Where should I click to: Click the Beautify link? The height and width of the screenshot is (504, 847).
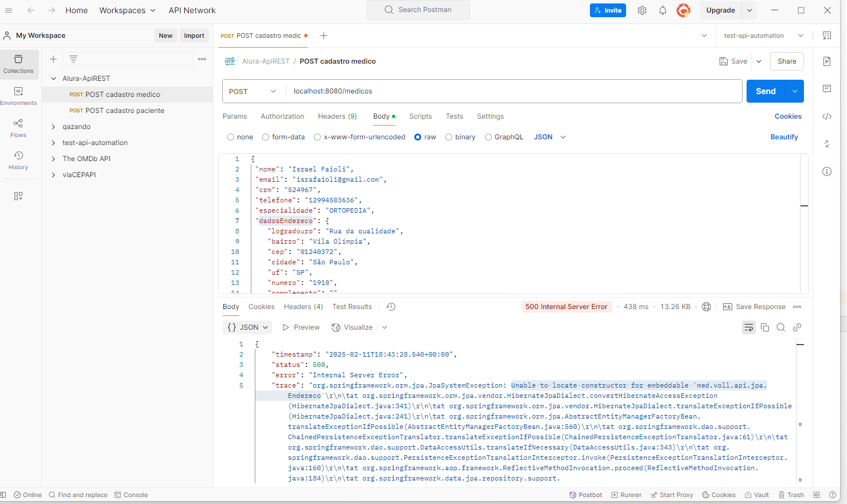(784, 137)
